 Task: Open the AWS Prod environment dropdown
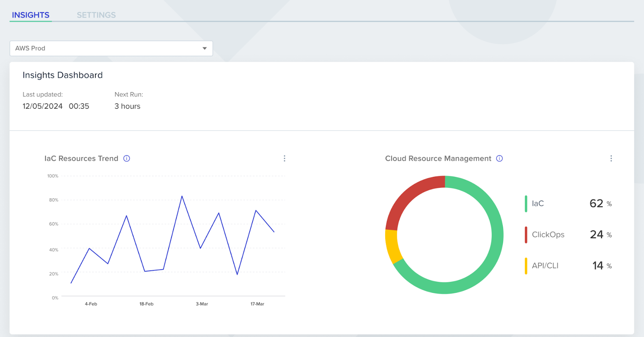[x=111, y=48]
